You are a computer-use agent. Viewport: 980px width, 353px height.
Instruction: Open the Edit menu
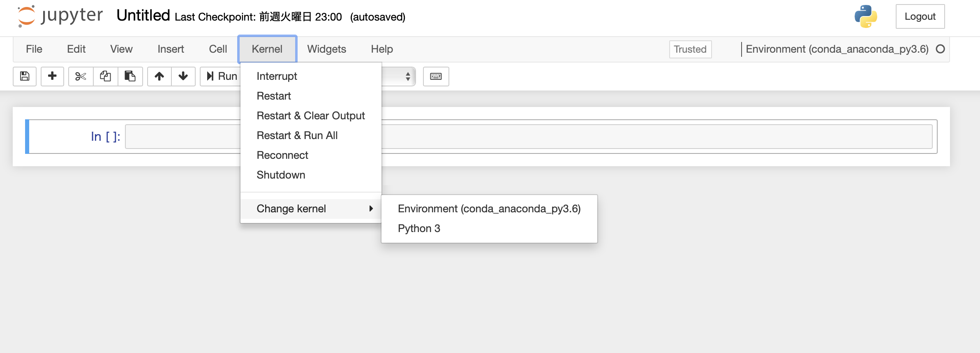click(76, 49)
